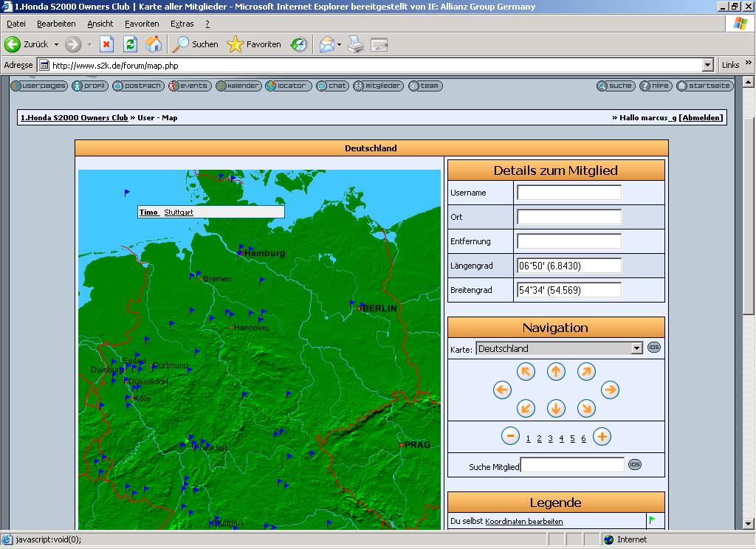This screenshot has height=549, width=756.
Task: Zoom in with the plus icon
Action: point(602,436)
